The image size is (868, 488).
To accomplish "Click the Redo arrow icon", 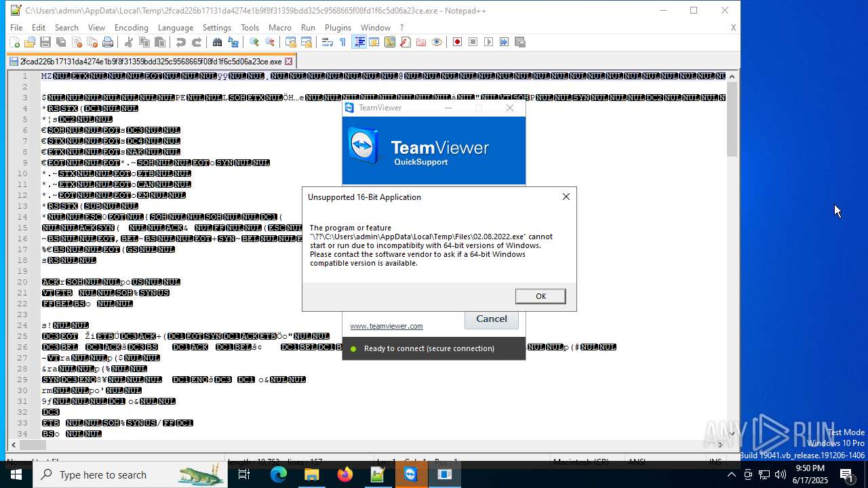I will tap(197, 42).
